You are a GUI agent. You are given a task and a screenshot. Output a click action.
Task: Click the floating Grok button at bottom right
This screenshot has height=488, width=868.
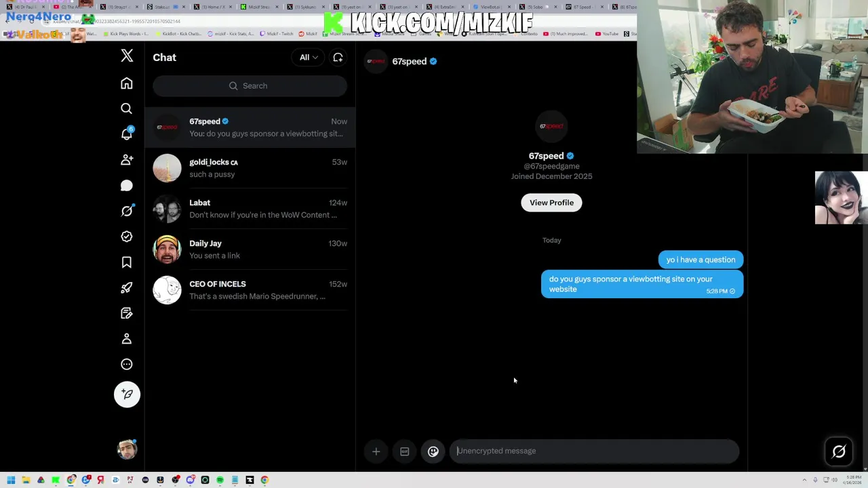coord(839,451)
